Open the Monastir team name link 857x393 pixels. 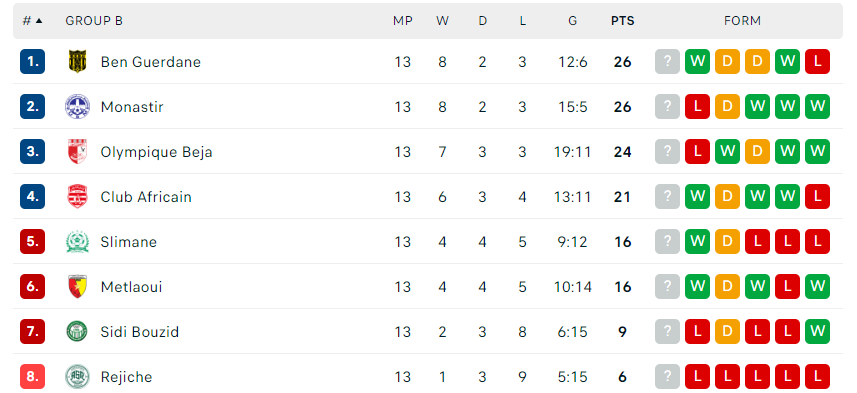[132, 107]
